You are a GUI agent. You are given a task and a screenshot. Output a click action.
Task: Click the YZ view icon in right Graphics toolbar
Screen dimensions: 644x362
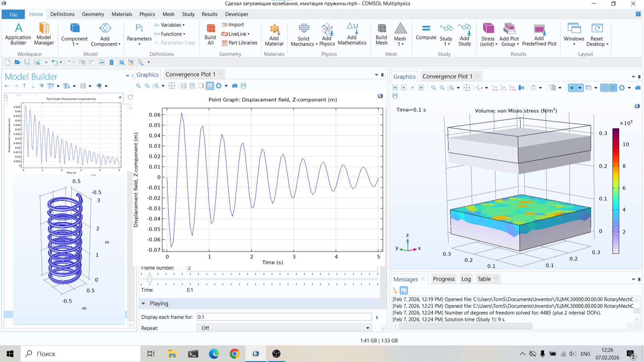tap(503, 88)
